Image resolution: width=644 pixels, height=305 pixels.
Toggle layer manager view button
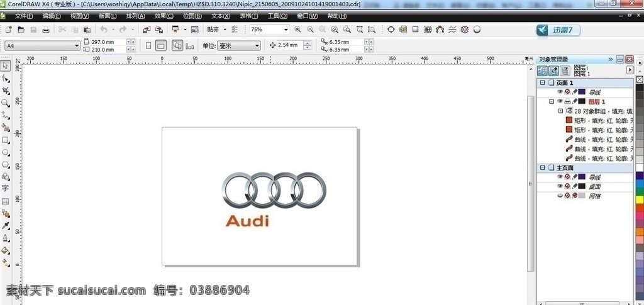[565, 70]
